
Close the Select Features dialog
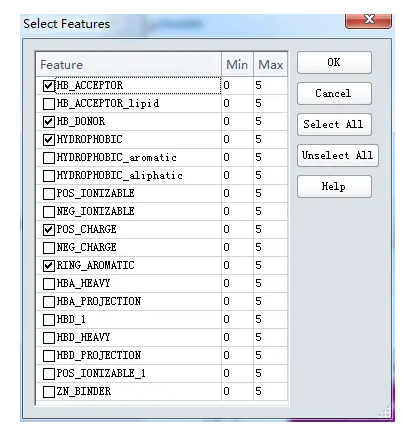tap(368, 20)
